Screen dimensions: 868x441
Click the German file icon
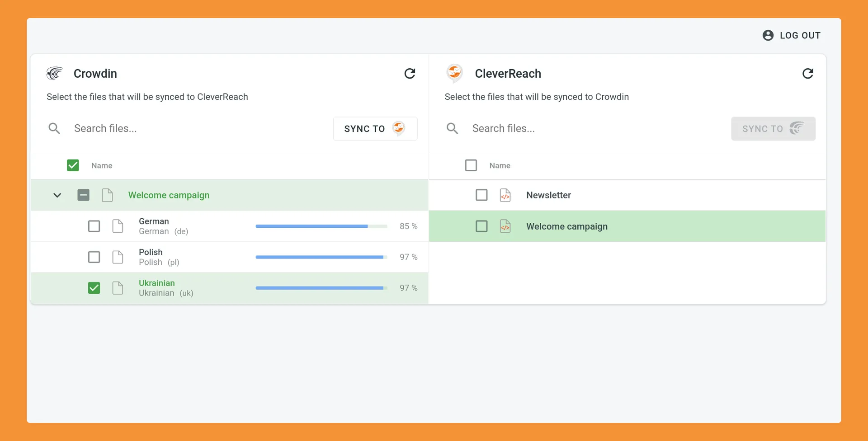[118, 226]
